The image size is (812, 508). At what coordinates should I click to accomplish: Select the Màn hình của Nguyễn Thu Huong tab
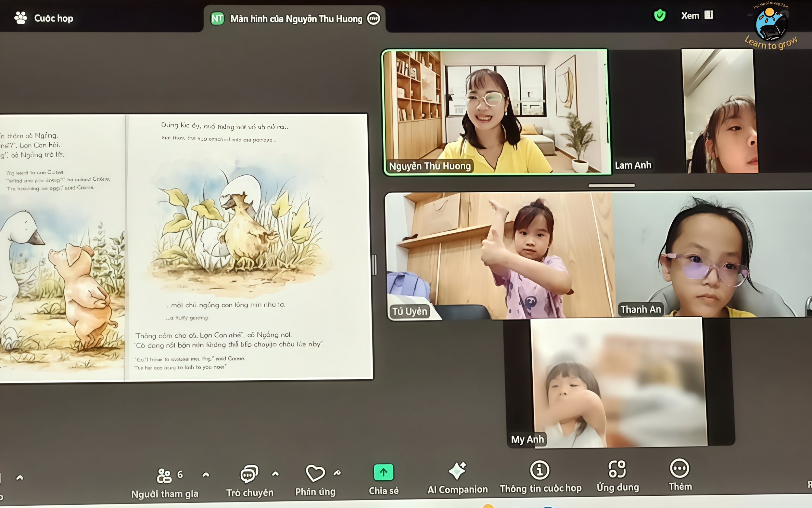click(x=295, y=19)
